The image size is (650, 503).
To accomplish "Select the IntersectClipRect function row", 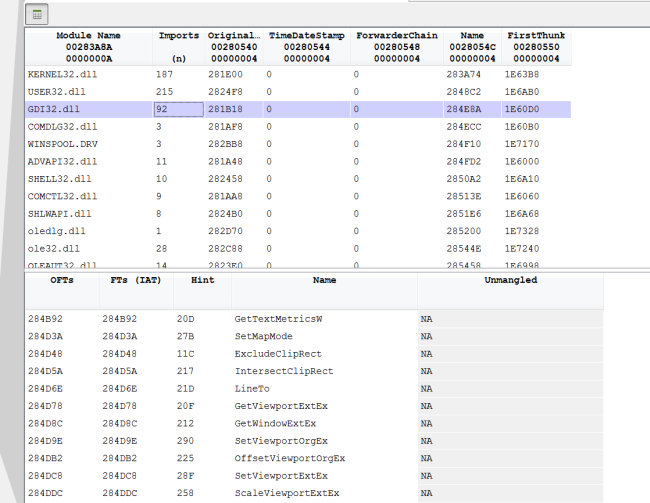I will pos(314,371).
